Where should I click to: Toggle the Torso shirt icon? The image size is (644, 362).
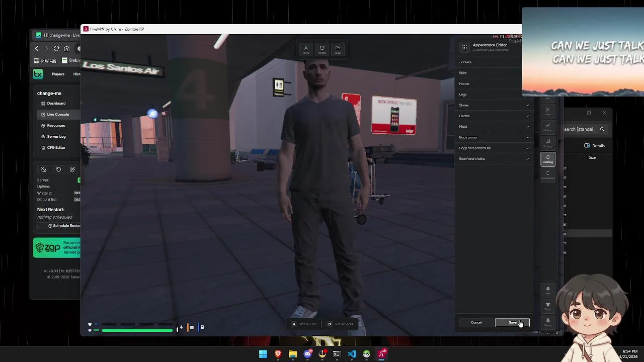click(548, 306)
